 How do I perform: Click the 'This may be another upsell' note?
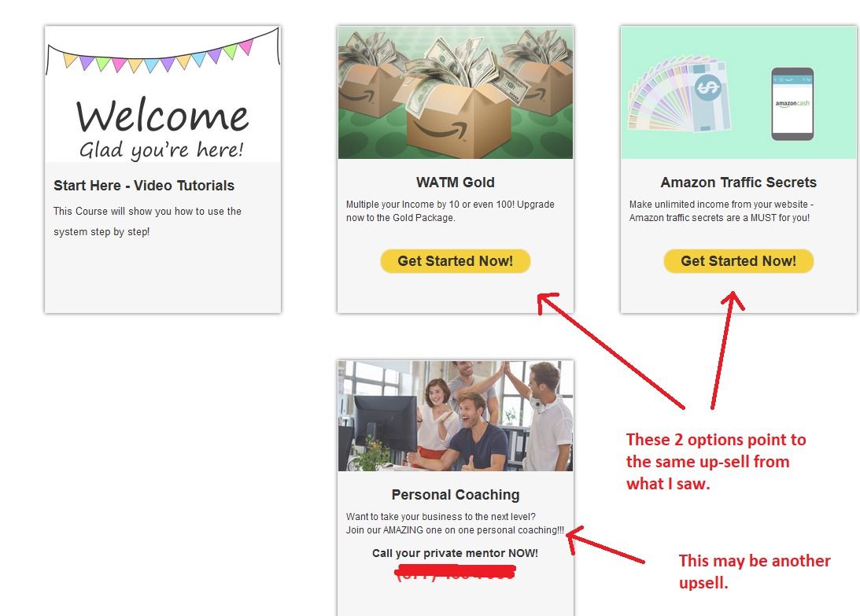[755, 571]
